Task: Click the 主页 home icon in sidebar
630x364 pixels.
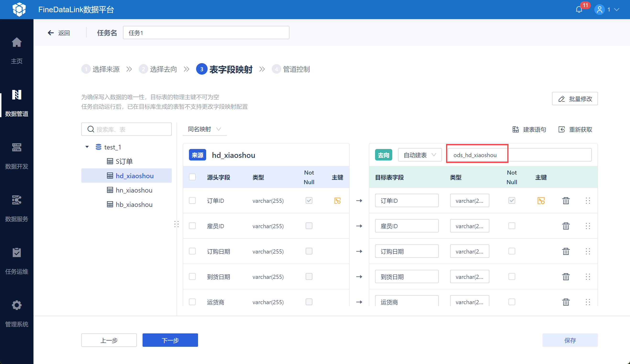Action: click(x=17, y=43)
